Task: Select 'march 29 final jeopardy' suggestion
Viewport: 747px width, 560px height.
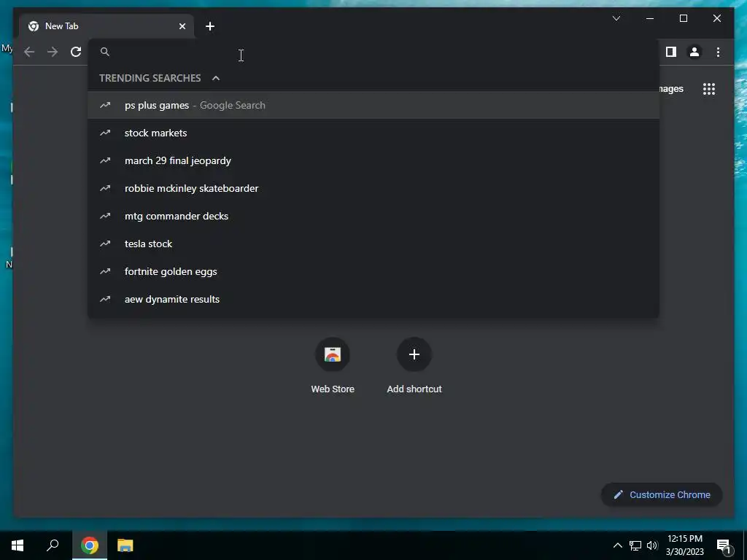Action: (x=373, y=160)
